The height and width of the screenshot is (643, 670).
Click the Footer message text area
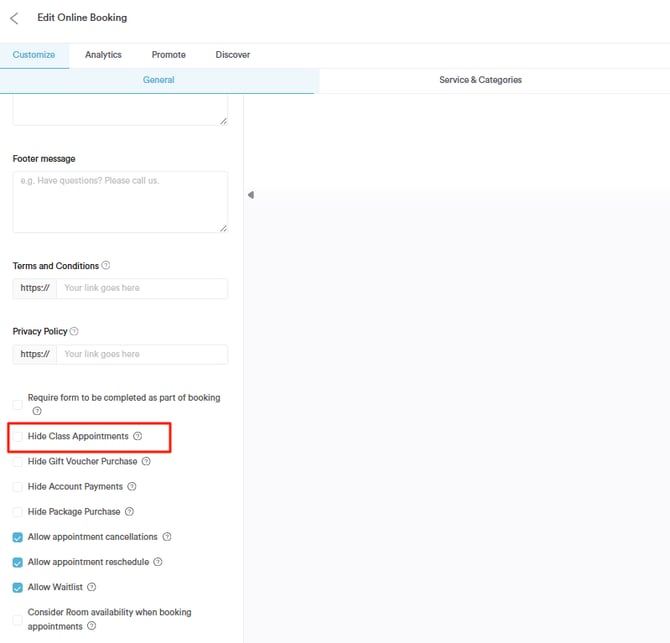[120, 202]
